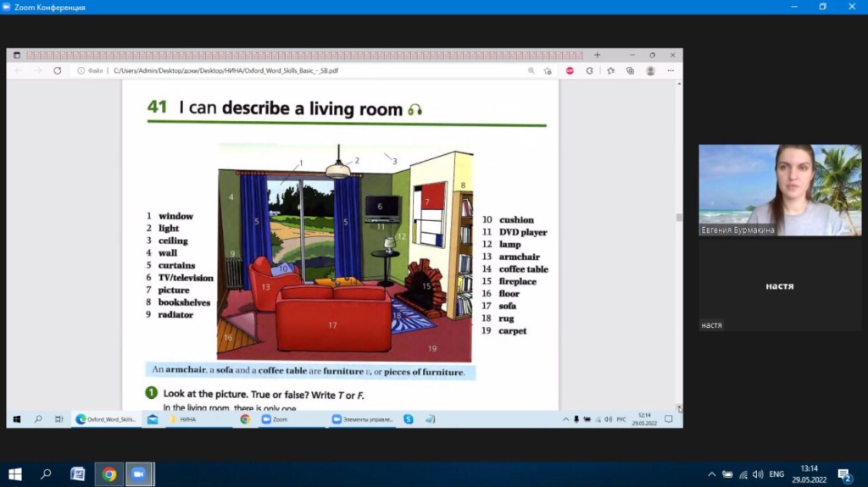Change the РУС input language in the shared tray
This screenshot has width=868, height=487.
tap(621, 419)
